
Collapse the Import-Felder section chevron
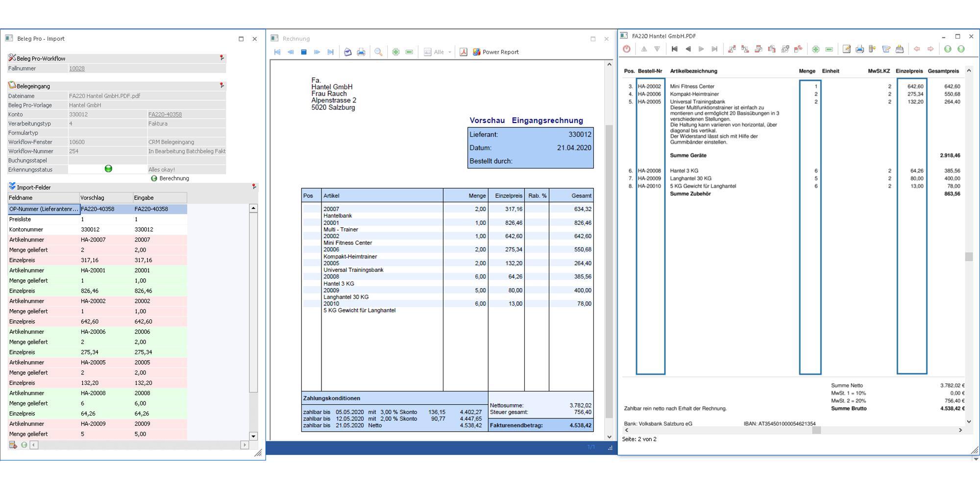[12, 187]
